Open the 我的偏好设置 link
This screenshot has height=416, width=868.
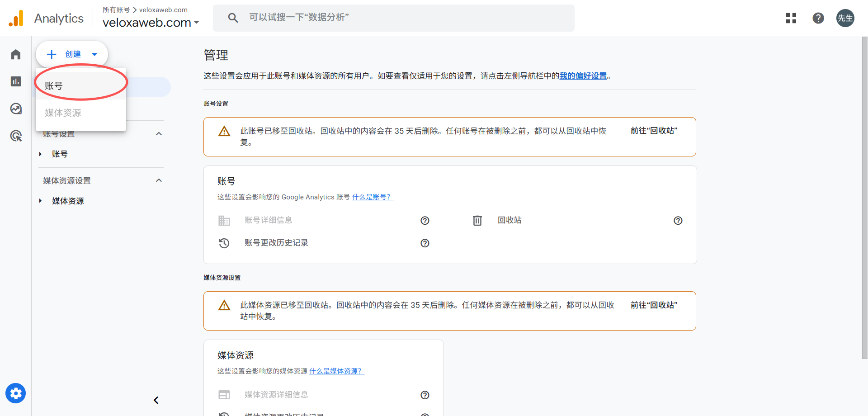pos(583,76)
